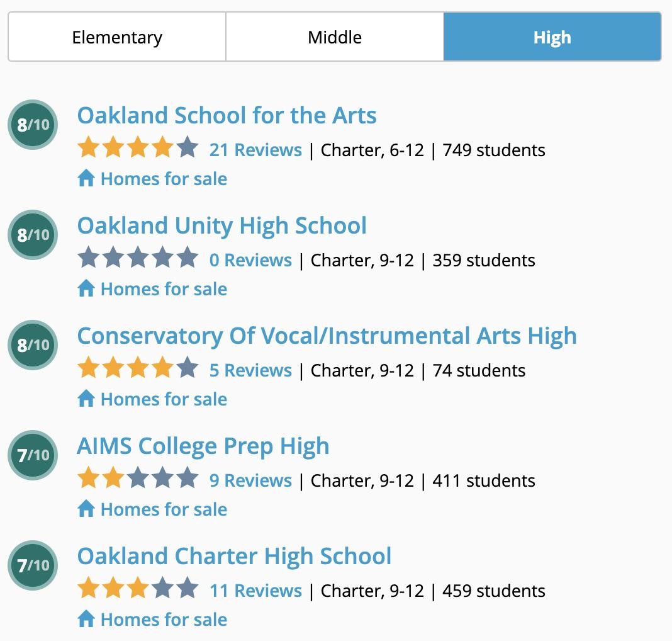View the 9 Reviews link
The width and height of the screenshot is (672, 641).
click(x=250, y=481)
